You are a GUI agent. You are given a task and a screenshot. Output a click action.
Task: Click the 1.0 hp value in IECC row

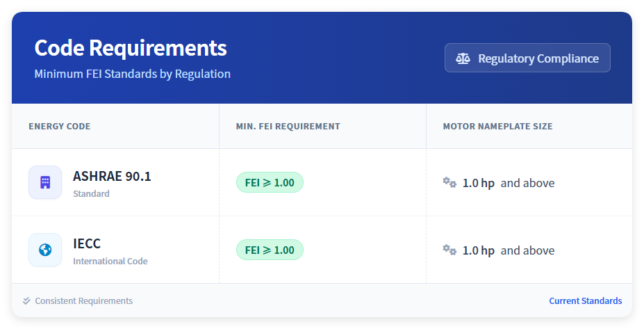(x=479, y=251)
